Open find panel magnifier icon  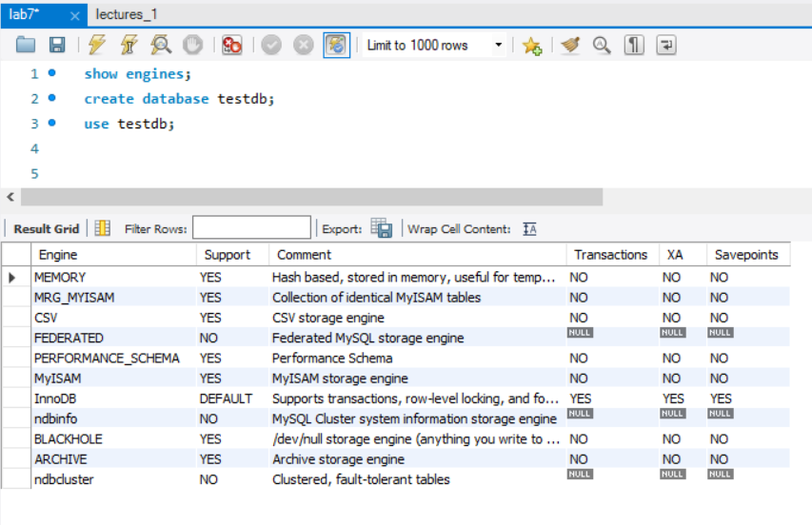coord(602,45)
